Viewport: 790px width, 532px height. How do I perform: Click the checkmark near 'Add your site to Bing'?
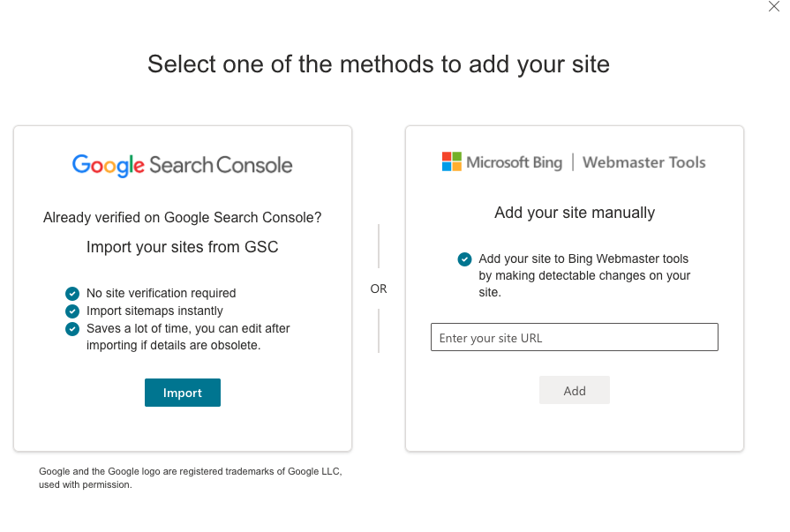click(x=464, y=259)
